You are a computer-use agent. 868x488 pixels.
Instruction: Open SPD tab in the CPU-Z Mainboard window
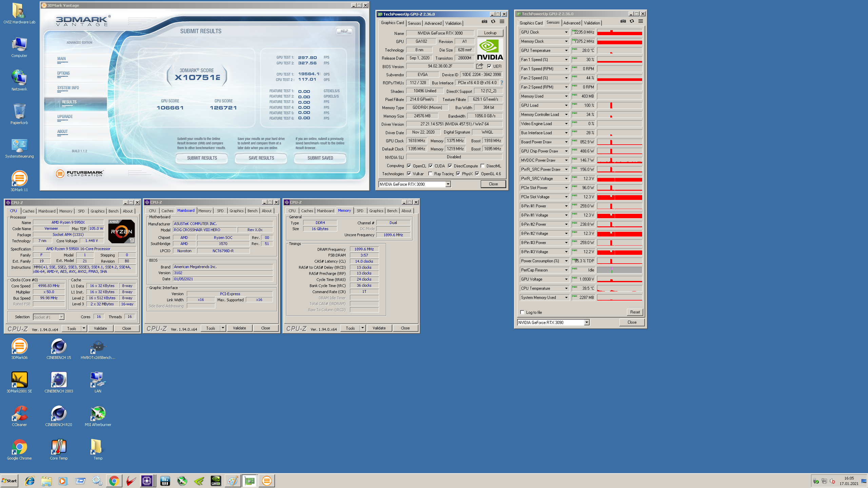[220, 210]
